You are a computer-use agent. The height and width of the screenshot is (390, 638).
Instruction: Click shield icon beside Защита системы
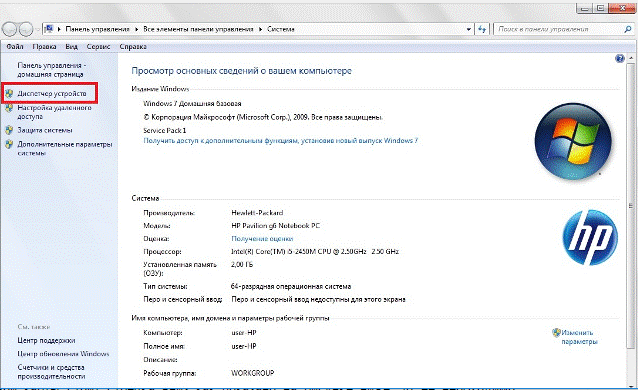click(9, 130)
